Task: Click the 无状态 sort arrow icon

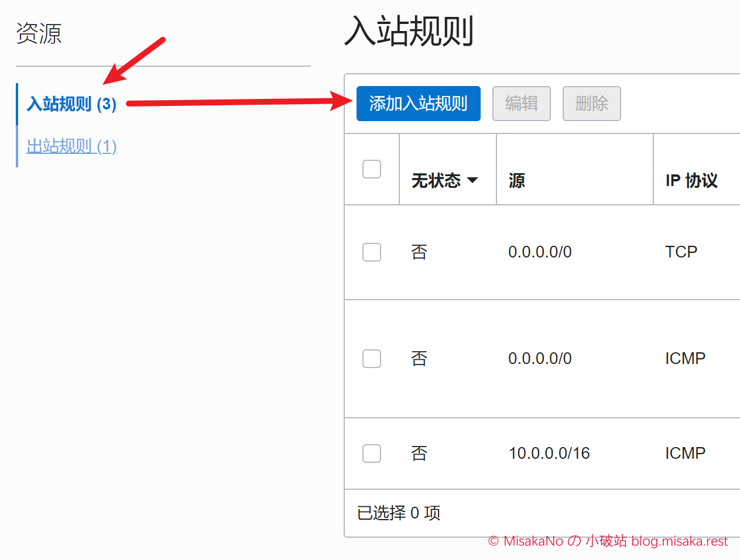Action: click(472, 180)
